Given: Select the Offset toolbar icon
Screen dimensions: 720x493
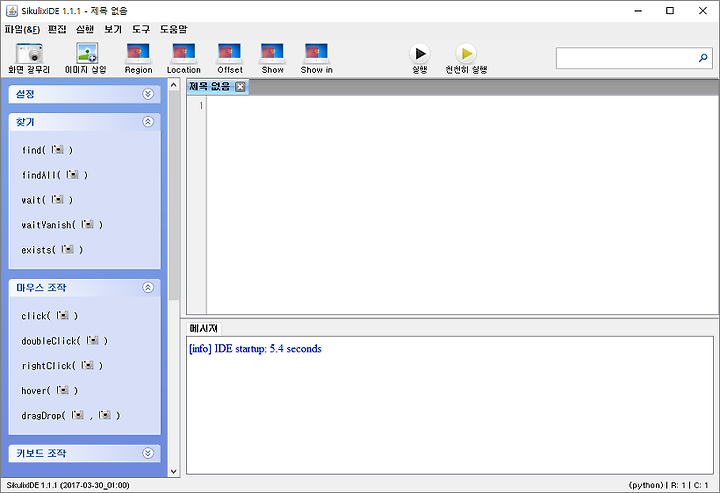Looking at the screenshot, I should (230, 53).
